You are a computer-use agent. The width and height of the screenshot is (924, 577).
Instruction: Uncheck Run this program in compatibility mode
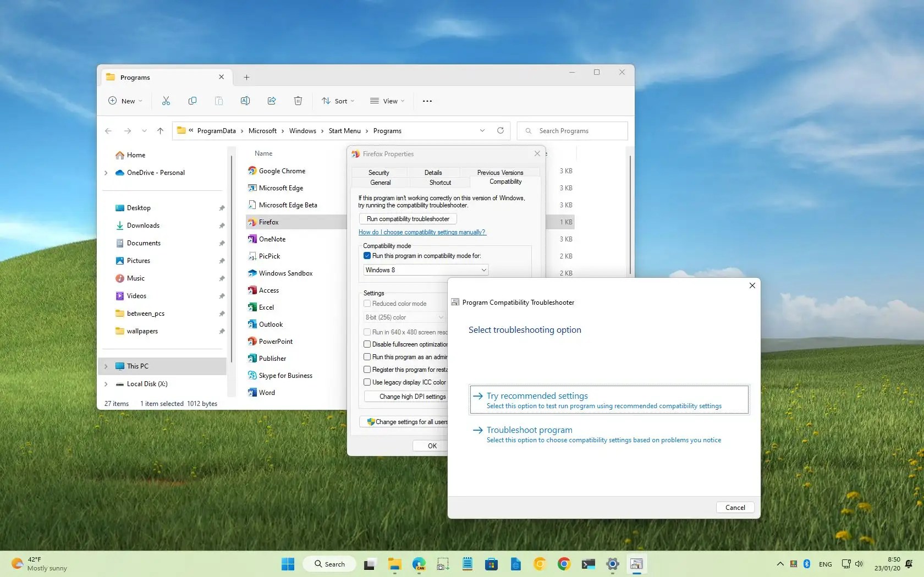pyautogui.click(x=367, y=255)
